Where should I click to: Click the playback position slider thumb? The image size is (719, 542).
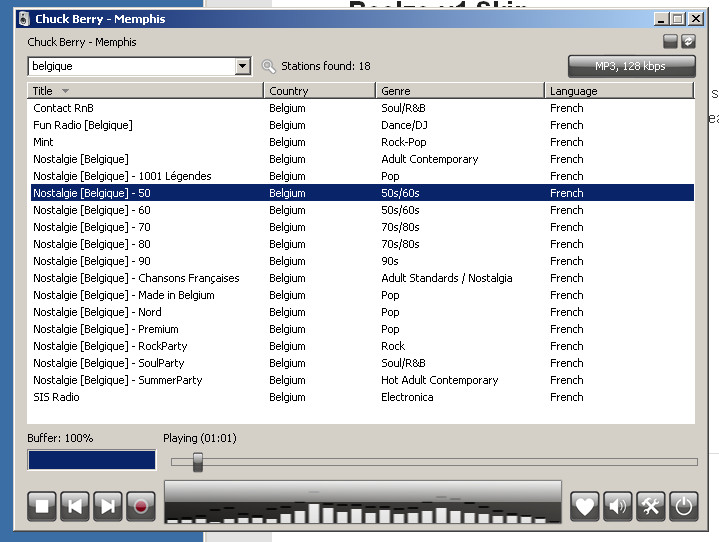click(x=198, y=462)
